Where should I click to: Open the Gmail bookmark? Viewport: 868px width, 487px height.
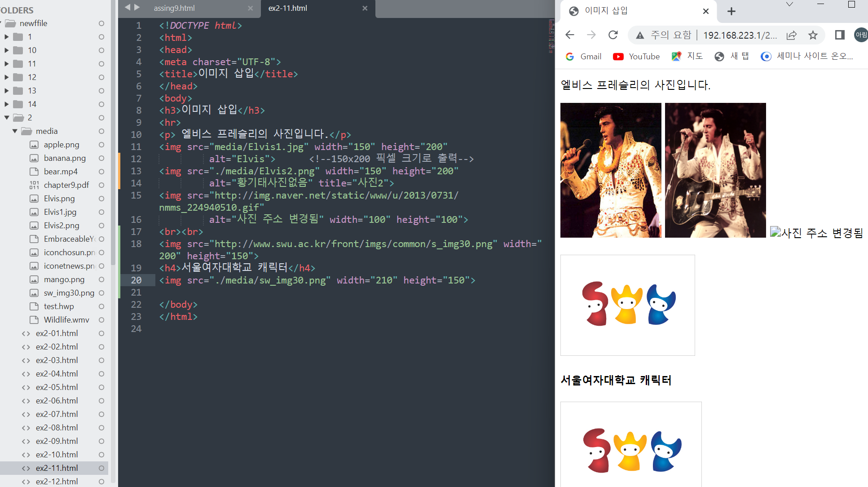583,56
